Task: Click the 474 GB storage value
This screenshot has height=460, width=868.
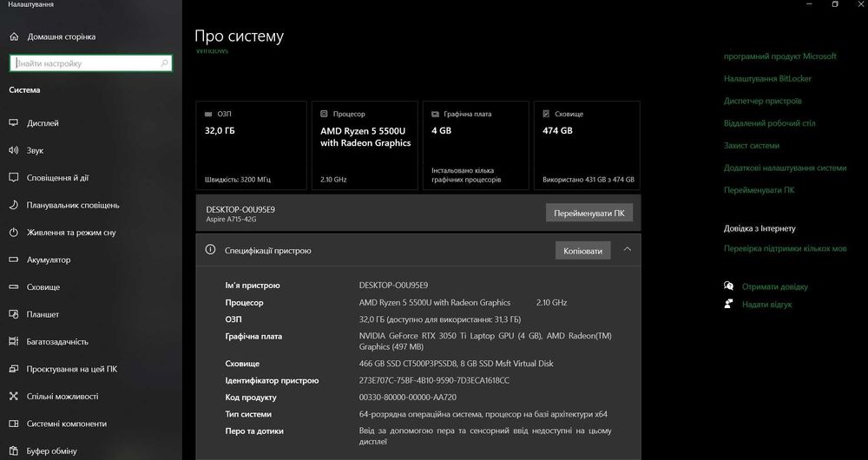Action: [x=557, y=131]
